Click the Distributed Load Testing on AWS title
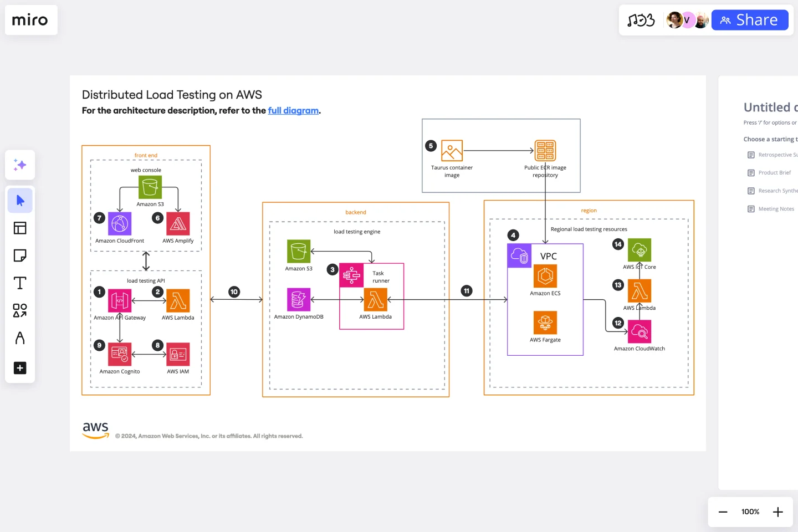This screenshot has width=798, height=532. click(172, 95)
